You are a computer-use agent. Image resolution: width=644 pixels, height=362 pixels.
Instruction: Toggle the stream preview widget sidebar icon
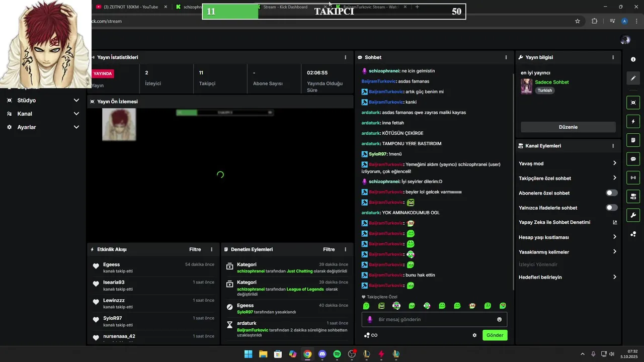pos(633,103)
